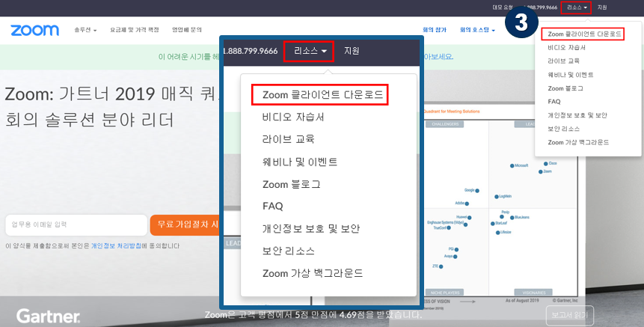Open Zoom 블로그 from the small top-right dropdown
Screen dimensions: 644x327
click(x=565, y=88)
